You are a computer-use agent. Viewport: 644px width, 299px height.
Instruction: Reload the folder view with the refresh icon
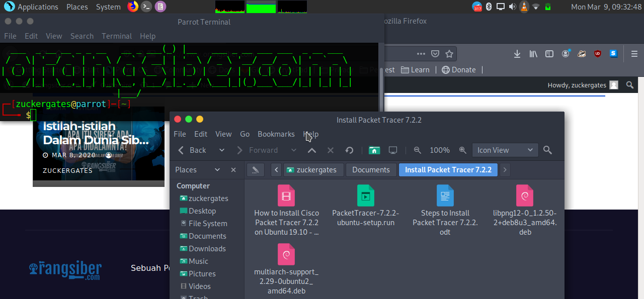click(x=349, y=150)
